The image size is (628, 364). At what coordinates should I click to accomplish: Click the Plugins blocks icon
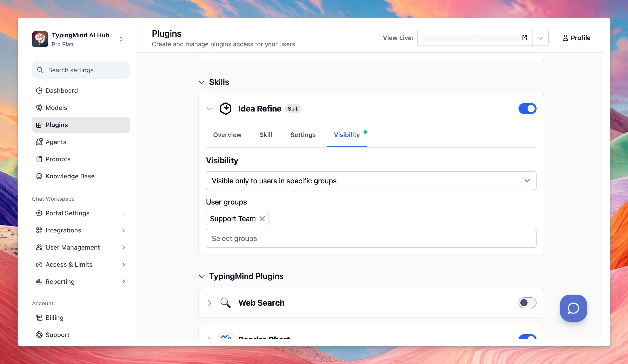tap(39, 125)
